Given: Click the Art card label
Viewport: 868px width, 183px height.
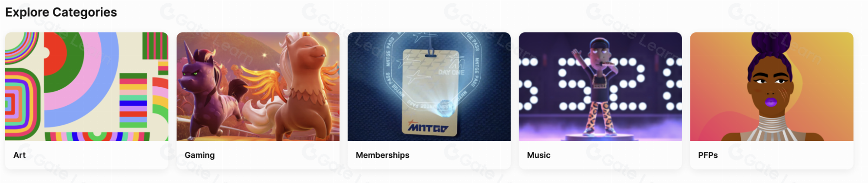Looking at the screenshot, I should tap(20, 155).
